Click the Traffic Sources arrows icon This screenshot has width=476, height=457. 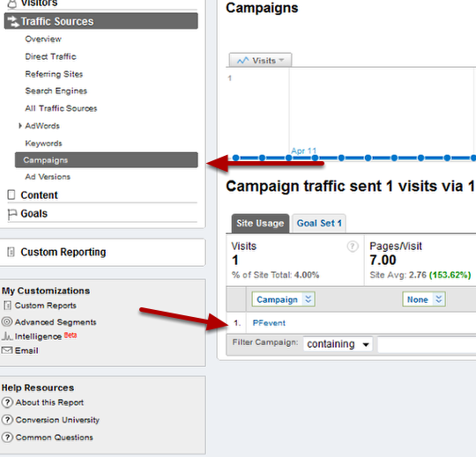13,21
